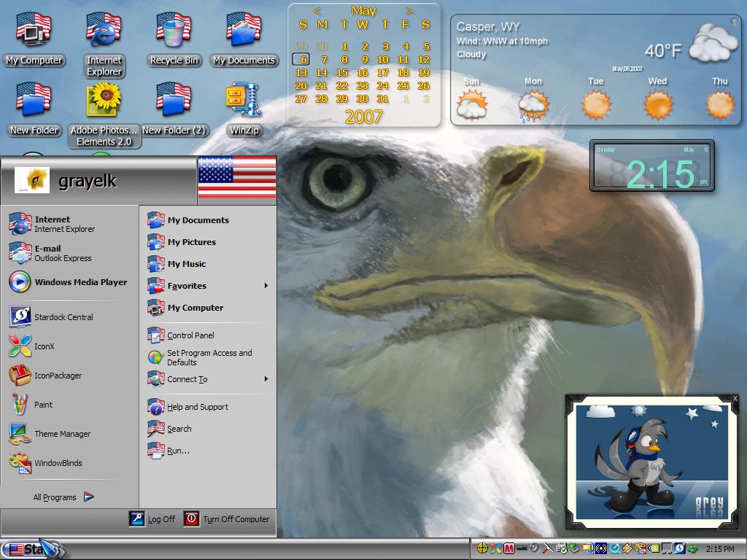Select Adobe Photoshop Elements 2.0 desktop icon
The image size is (747, 560).
coord(104,114)
